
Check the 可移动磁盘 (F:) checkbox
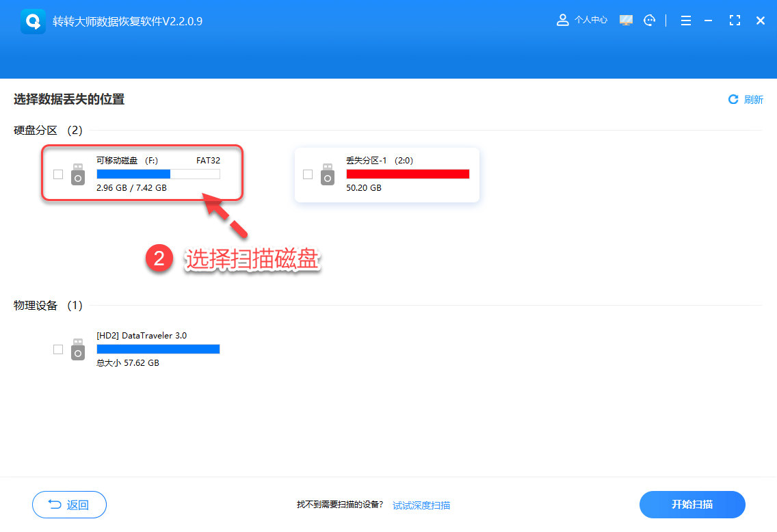click(x=58, y=174)
